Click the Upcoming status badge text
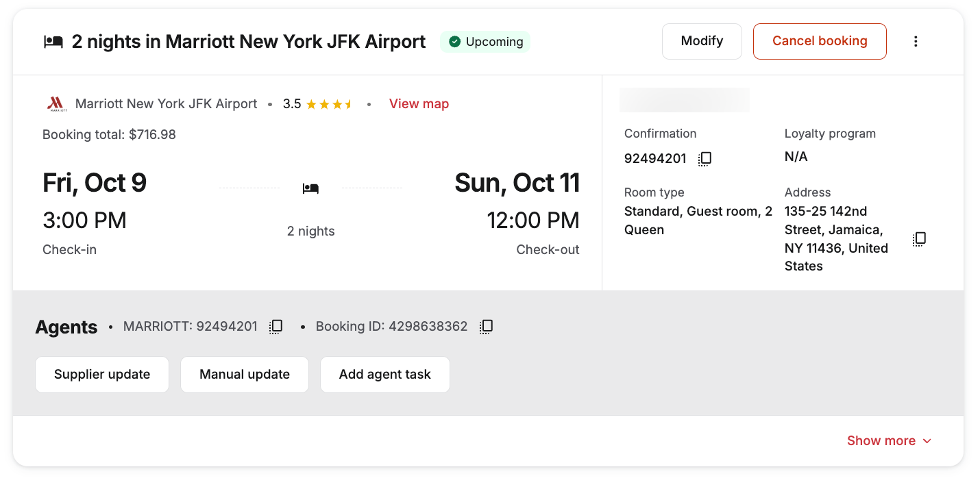This screenshot has width=980, height=478. pyautogui.click(x=494, y=42)
